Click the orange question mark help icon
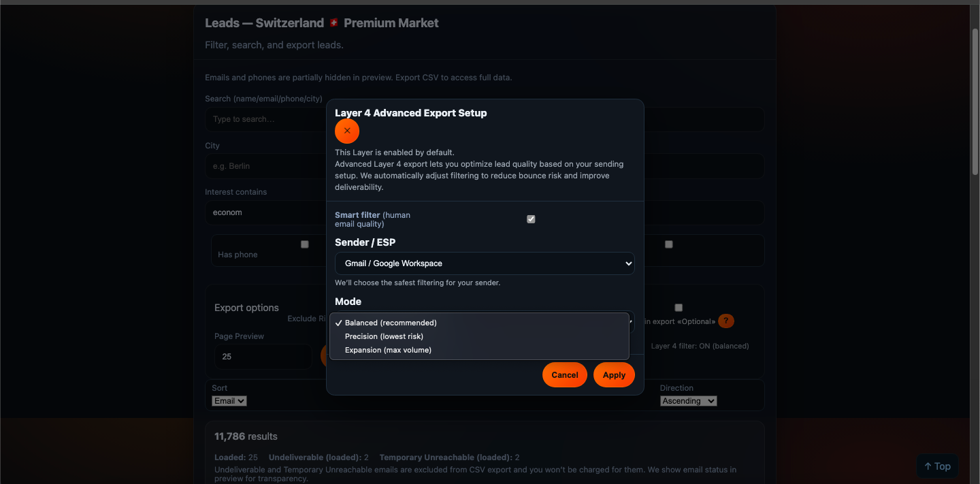Screen dimensions: 980x484 pos(726,321)
